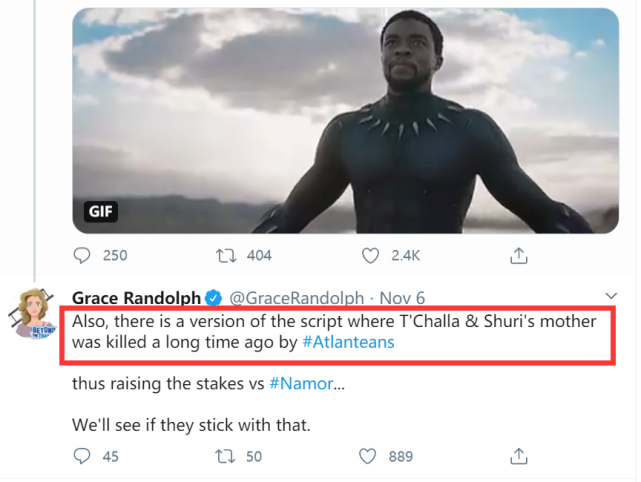
Task: Click the GIF badge on the image
Action: pyautogui.click(x=101, y=212)
